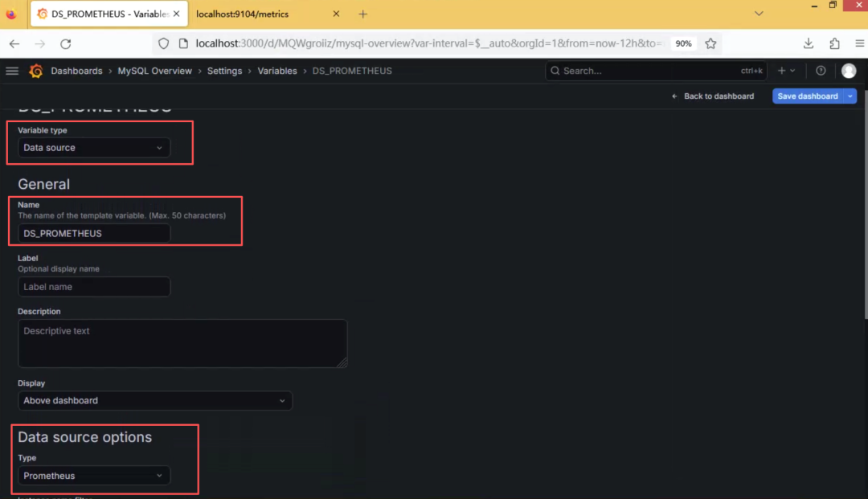This screenshot has width=868, height=499.
Task: Expand the Prometheus Type dropdown
Action: (x=94, y=476)
